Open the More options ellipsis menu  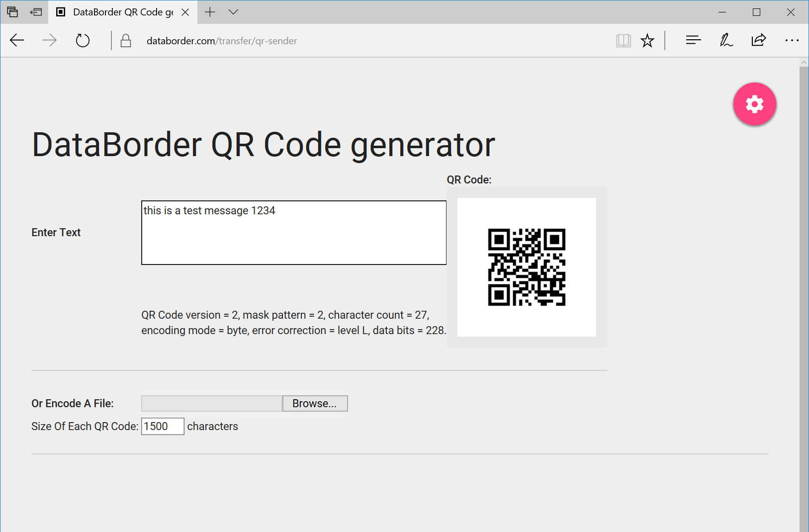pos(791,41)
